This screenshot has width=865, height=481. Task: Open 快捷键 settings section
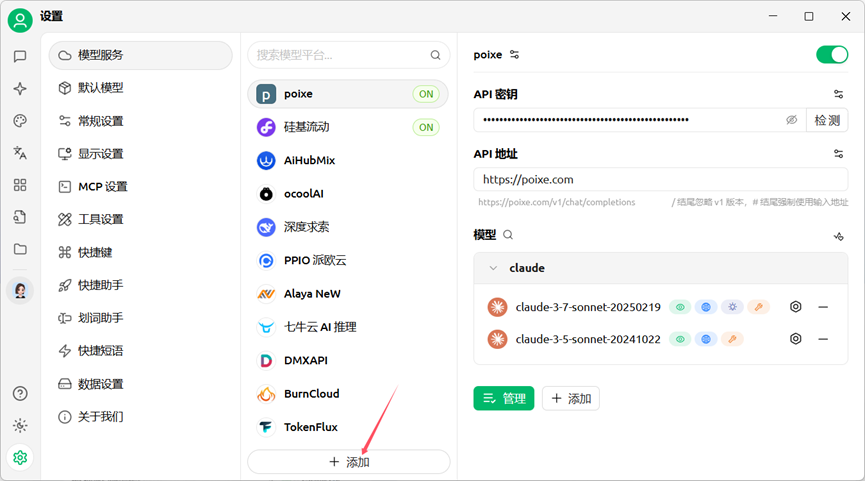tap(141, 252)
